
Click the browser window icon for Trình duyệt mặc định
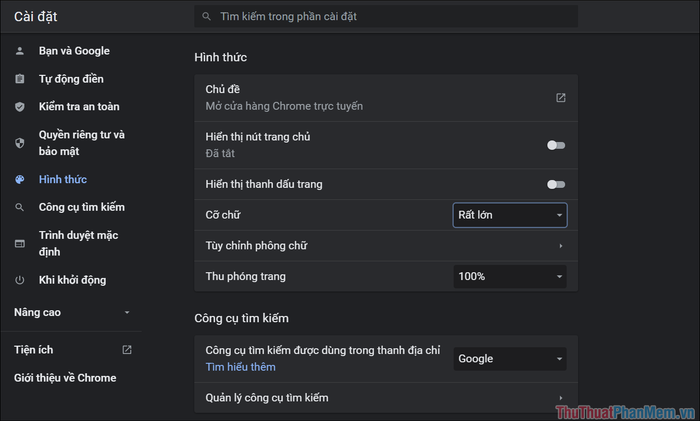[x=20, y=244]
